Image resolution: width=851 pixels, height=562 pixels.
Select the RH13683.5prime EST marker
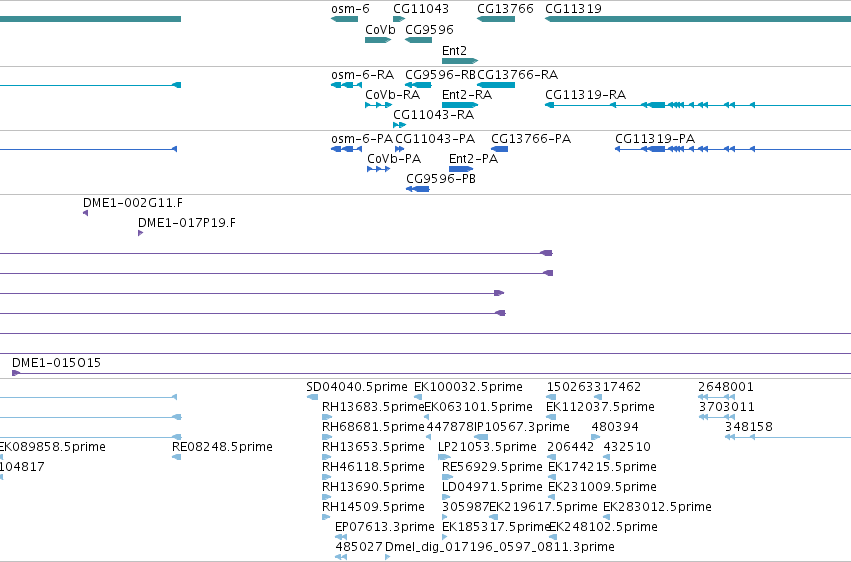pyautogui.click(x=327, y=417)
